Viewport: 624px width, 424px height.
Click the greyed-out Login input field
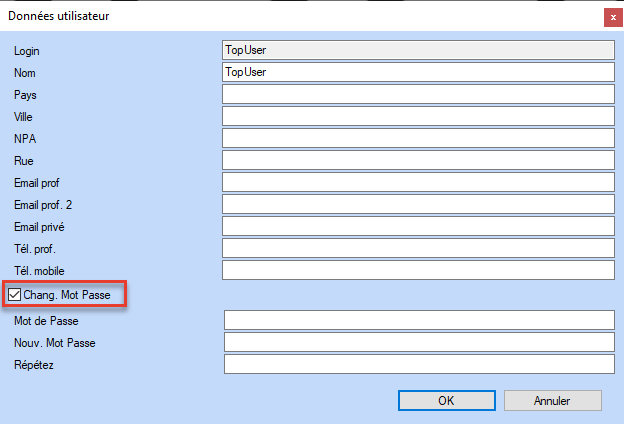417,50
